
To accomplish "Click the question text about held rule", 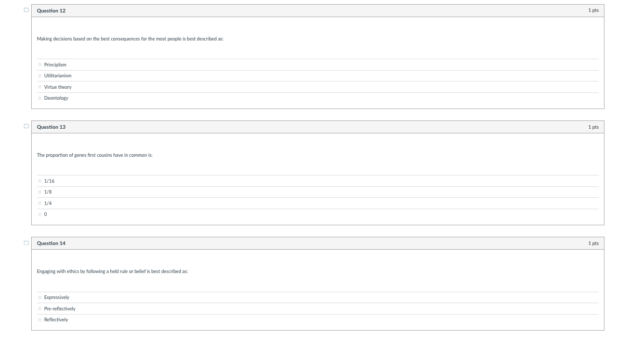I will (112, 271).
